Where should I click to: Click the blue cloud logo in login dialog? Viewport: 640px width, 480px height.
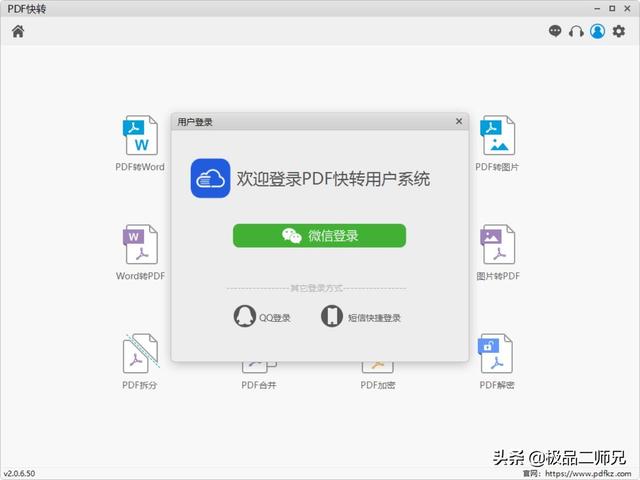click(x=210, y=178)
